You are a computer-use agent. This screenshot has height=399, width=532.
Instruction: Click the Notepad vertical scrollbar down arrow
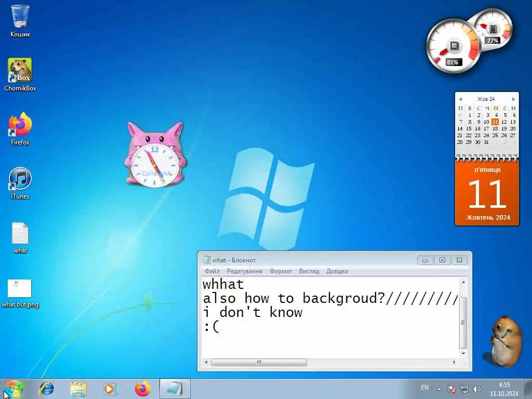pos(463,353)
